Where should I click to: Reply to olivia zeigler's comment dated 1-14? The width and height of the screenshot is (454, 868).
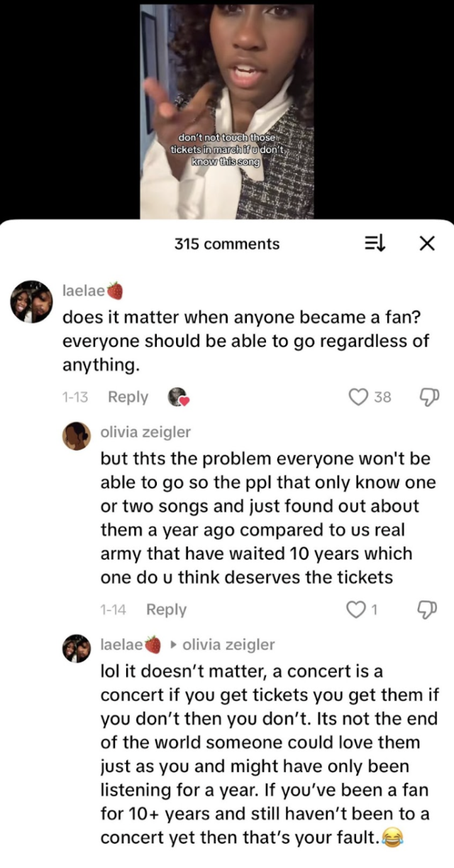[166, 609]
